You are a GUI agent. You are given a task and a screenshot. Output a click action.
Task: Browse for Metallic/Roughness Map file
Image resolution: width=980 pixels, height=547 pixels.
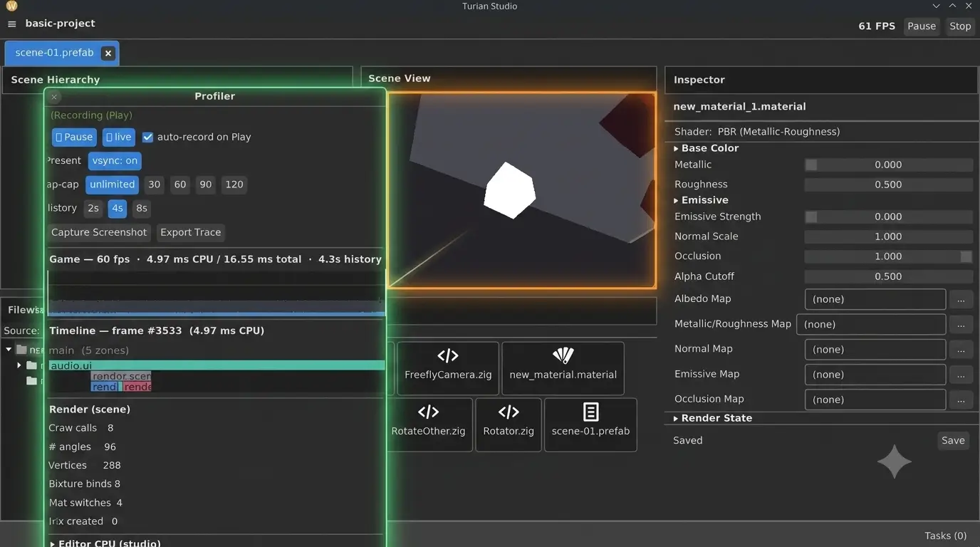pyautogui.click(x=961, y=324)
